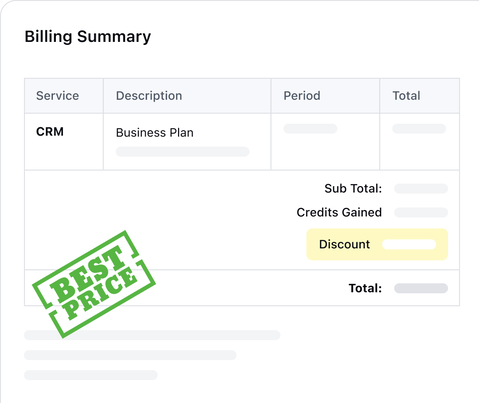480x403 pixels.
Task: Click the Billing Summary heading
Action: (x=88, y=37)
